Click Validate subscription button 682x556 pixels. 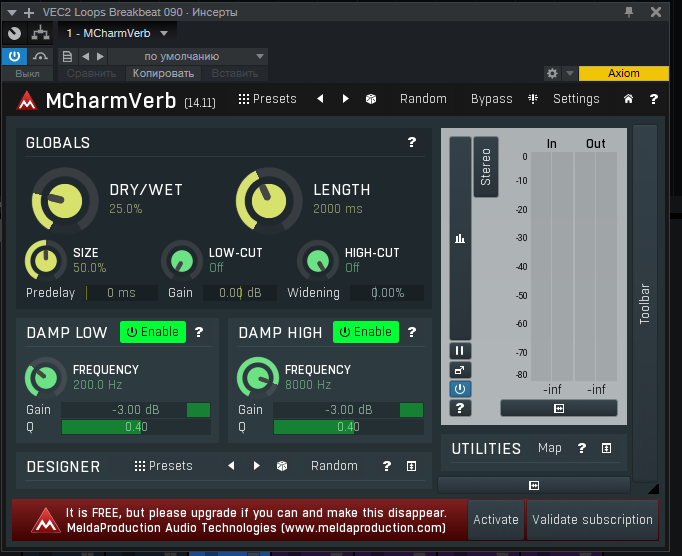pos(592,519)
